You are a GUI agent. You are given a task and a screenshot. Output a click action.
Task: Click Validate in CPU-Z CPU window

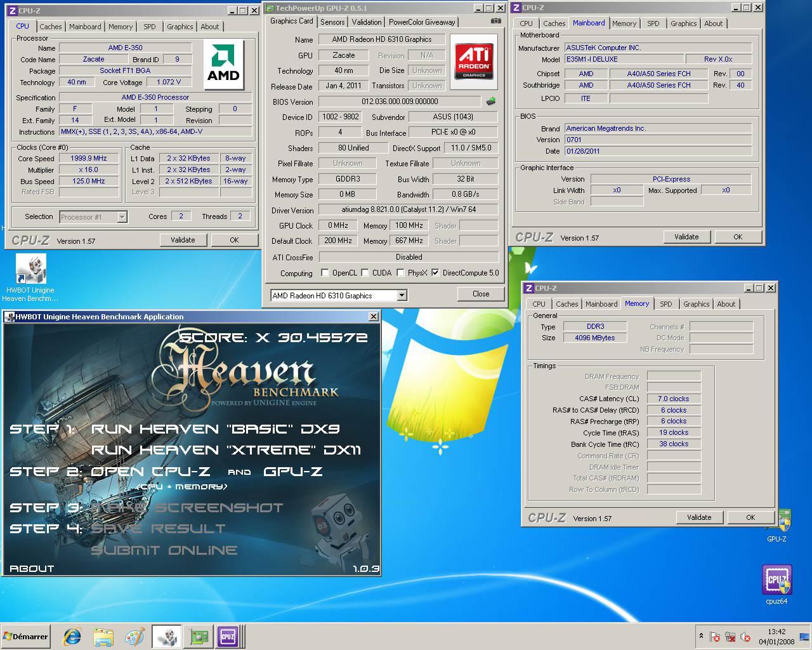183,240
